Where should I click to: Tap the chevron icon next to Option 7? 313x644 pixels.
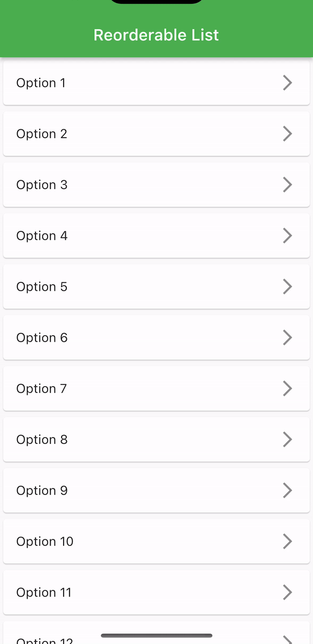coord(287,388)
